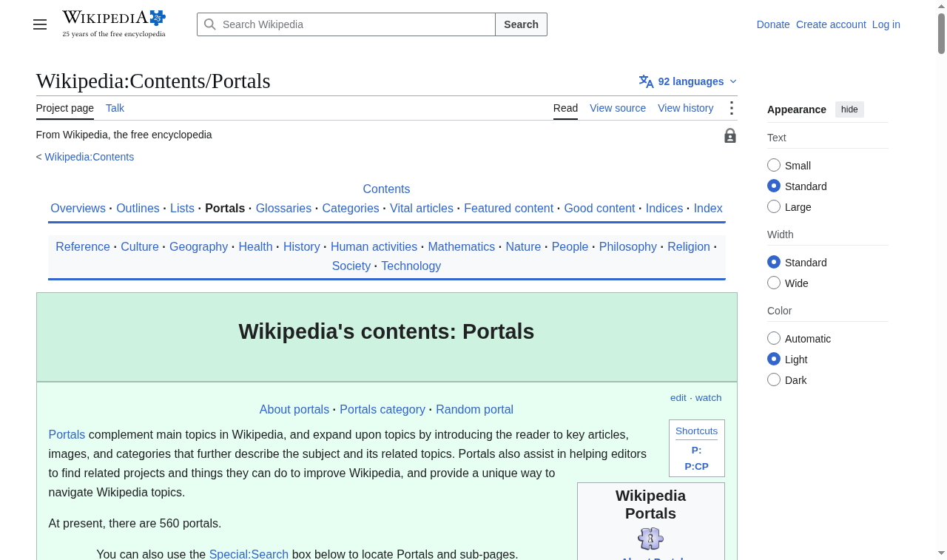Click the Wikipedia logo

pos(114,24)
